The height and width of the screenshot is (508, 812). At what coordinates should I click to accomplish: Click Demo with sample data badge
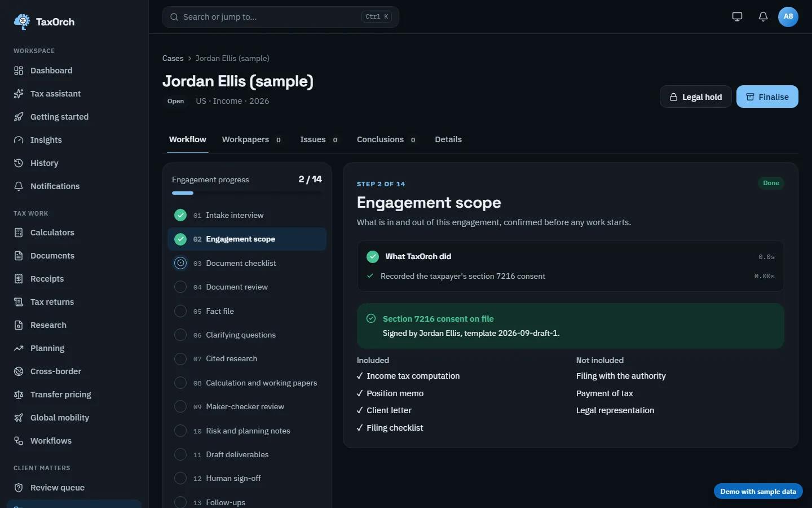tap(758, 491)
